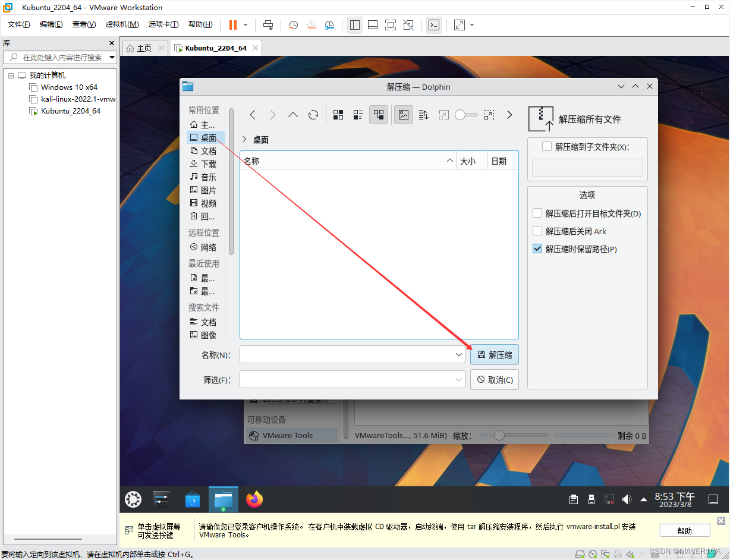The image size is (730, 560).
Task: Open the 虚拟机(M) menu
Action: 122,24
